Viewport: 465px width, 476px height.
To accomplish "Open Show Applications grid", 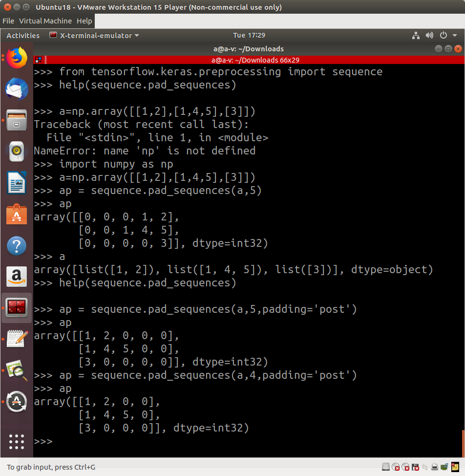I will (x=17, y=442).
